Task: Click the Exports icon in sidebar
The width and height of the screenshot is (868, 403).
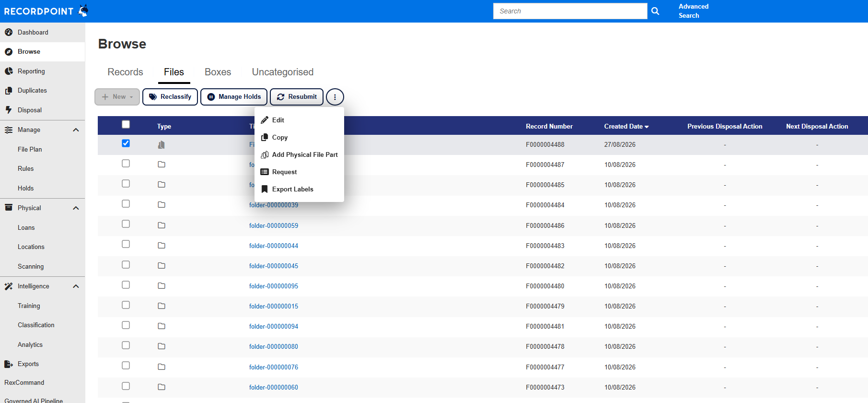Action: pyautogui.click(x=9, y=364)
